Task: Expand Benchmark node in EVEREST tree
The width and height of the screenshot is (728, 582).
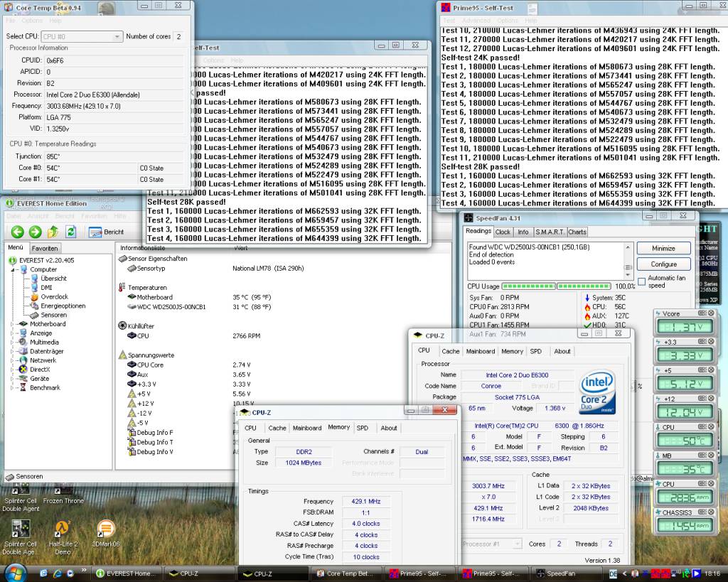Action: click(13, 387)
